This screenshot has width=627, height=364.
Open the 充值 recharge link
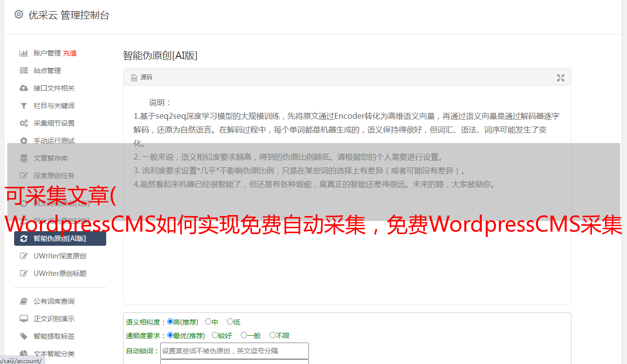(70, 53)
